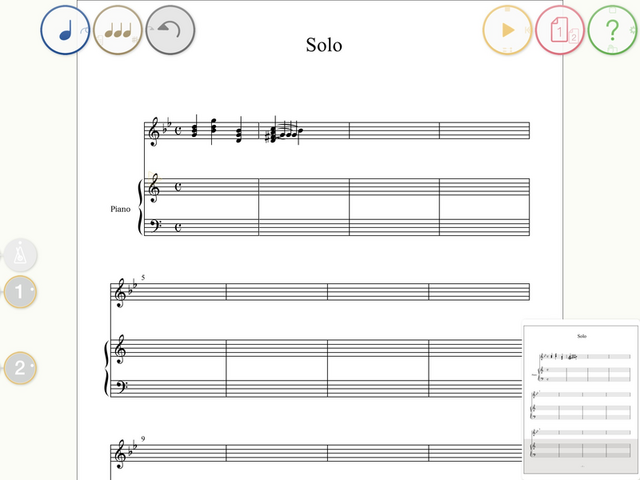Select empty measure three of the solo staff
Screen dimensions: 640x480
pos(394,130)
